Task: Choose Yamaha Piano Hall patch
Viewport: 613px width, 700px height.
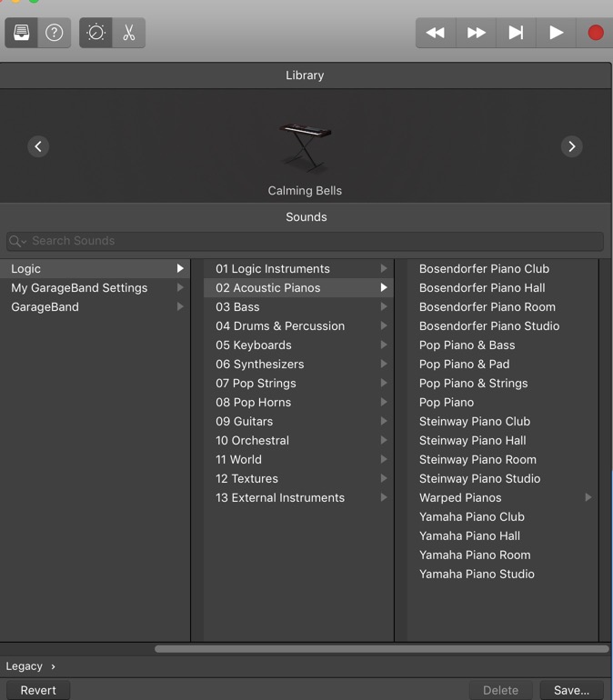Action: [502, 536]
